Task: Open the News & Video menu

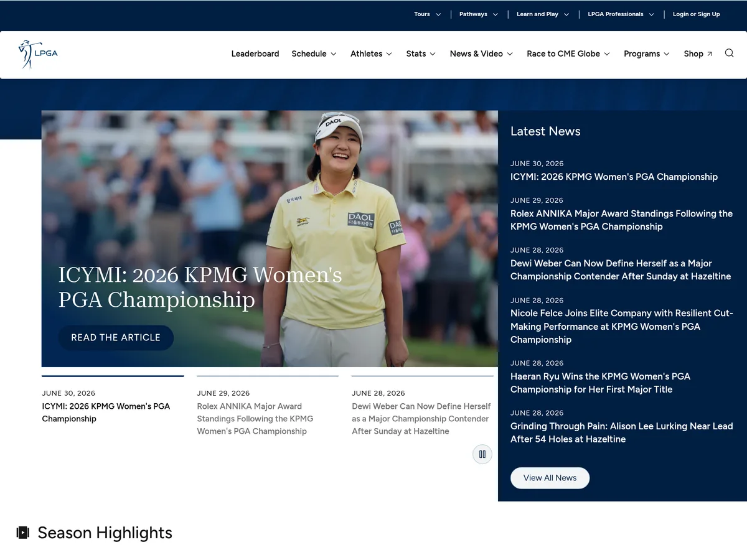Action: [482, 54]
